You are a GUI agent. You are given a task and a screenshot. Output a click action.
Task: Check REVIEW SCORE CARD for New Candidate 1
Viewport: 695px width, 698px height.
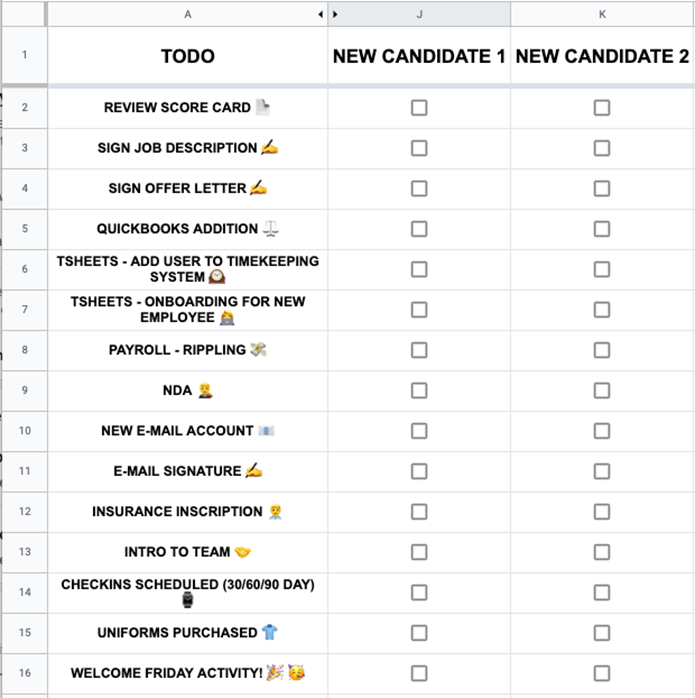click(419, 107)
